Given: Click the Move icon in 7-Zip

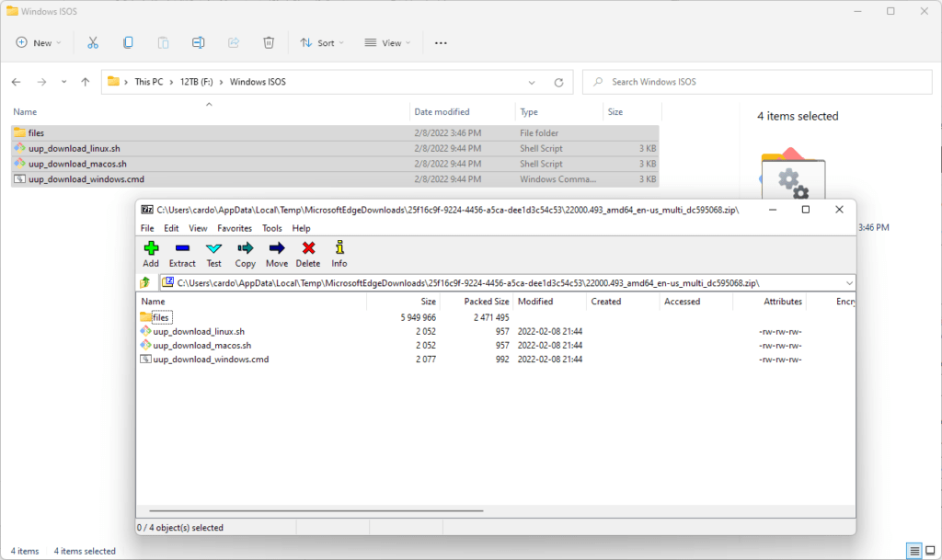Looking at the screenshot, I should coord(277,253).
